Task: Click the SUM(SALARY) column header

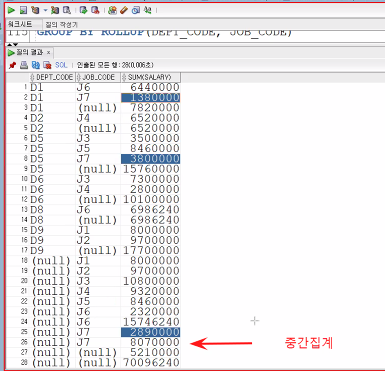Action: (x=151, y=77)
